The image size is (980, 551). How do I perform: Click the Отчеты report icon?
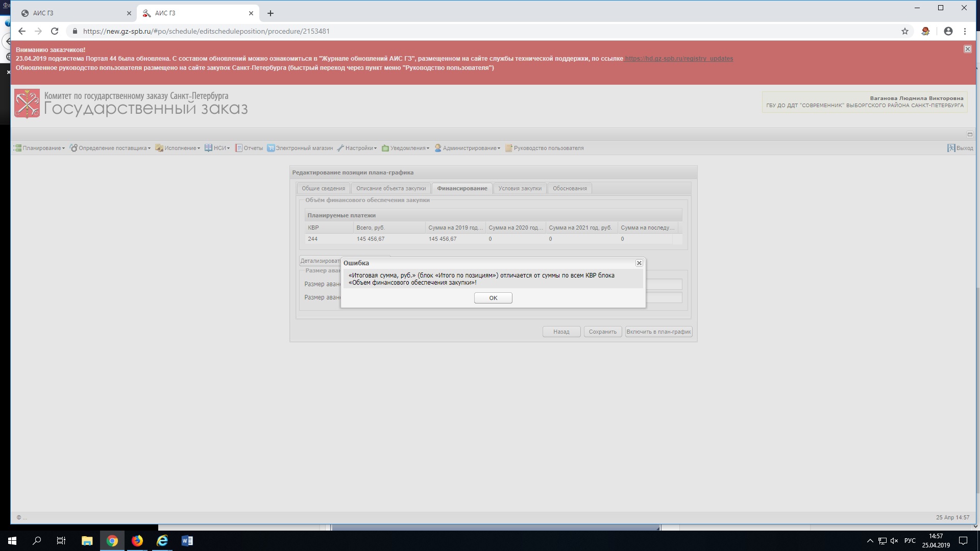tap(238, 148)
